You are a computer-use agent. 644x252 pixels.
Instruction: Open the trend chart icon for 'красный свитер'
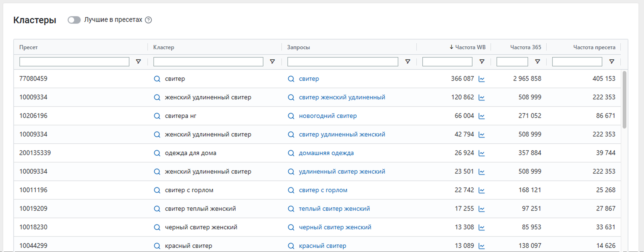pos(481,246)
